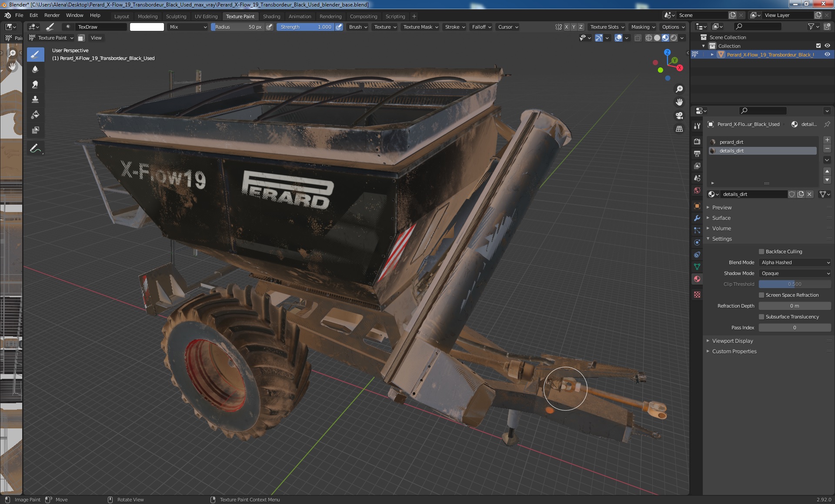Open the Texture properties tab
The image size is (835, 504).
pos(697,295)
